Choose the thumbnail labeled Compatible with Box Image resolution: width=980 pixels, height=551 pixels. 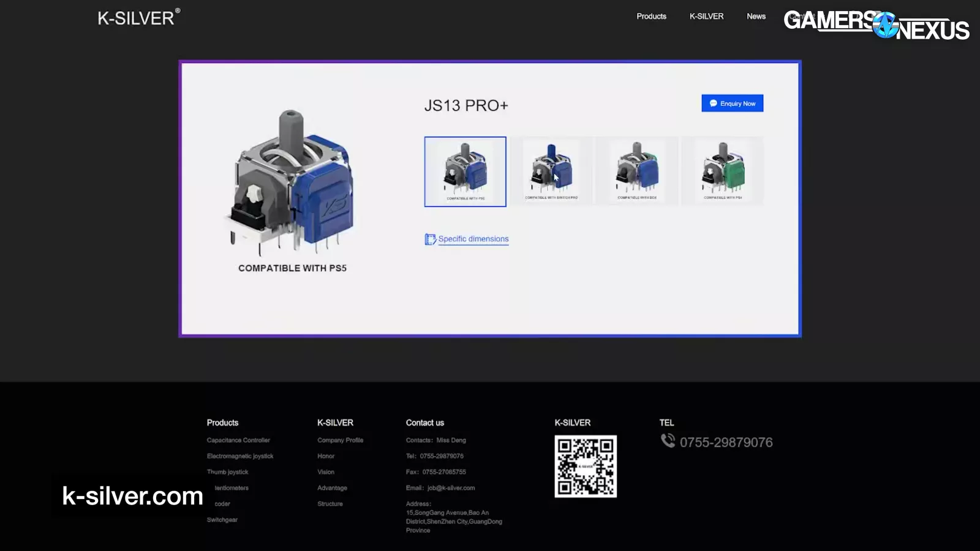[637, 171]
